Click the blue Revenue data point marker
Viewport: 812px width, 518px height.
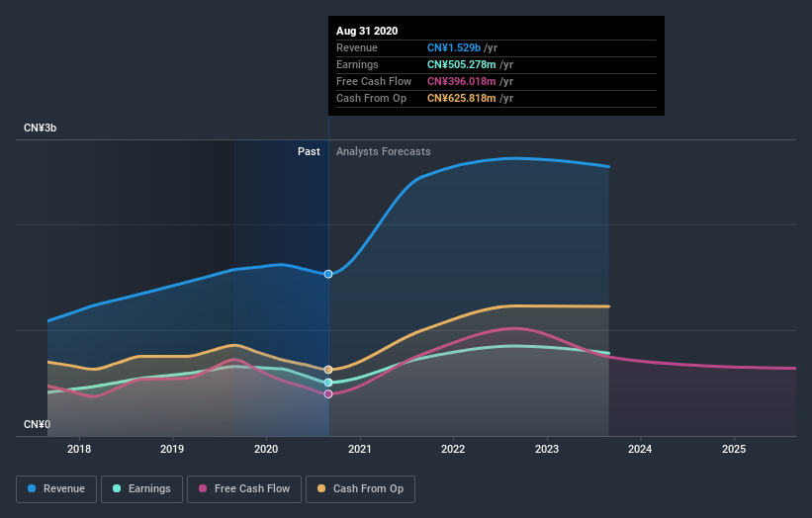[328, 274]
